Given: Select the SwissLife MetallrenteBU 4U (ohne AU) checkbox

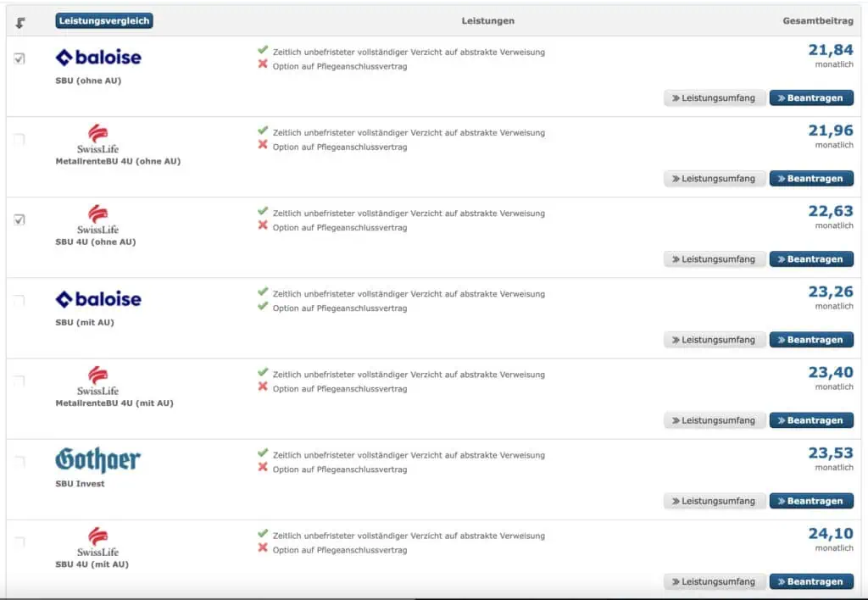Looking at the screenshot, I should point(19,139).
